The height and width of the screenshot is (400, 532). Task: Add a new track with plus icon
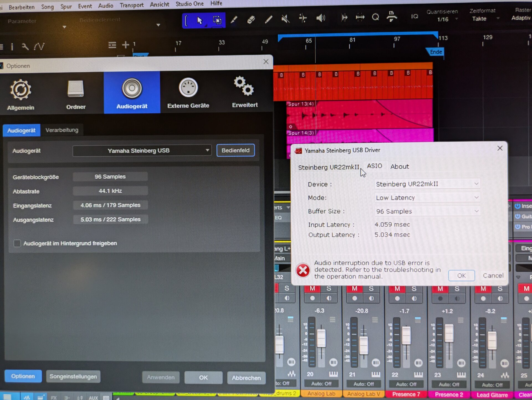tap(126, 45)
